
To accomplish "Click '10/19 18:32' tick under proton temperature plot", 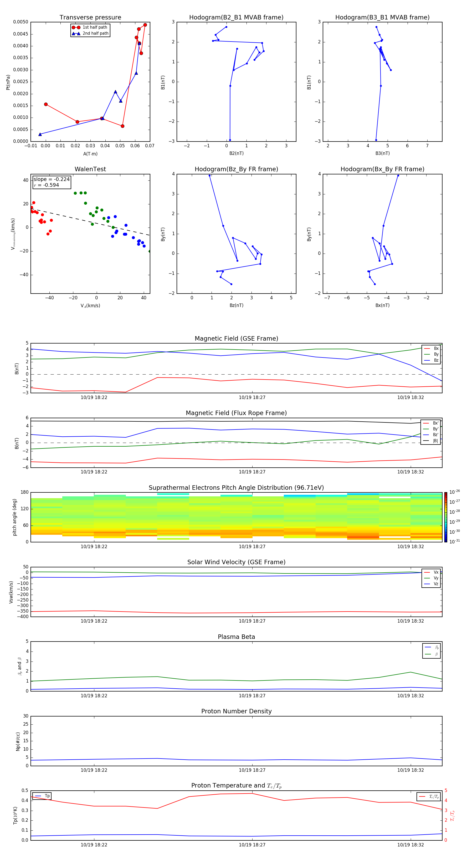I will point(410,845).
